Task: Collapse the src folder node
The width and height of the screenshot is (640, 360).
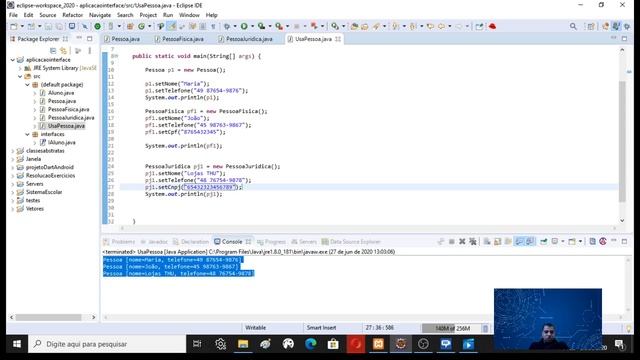Action: [x=20, y=76]
